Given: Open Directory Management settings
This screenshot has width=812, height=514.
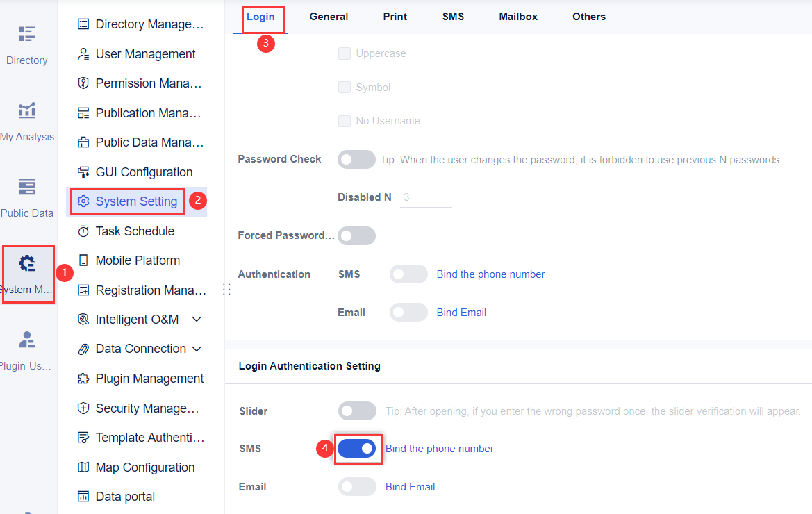Looking at the screenshot, I should point(142,24).
